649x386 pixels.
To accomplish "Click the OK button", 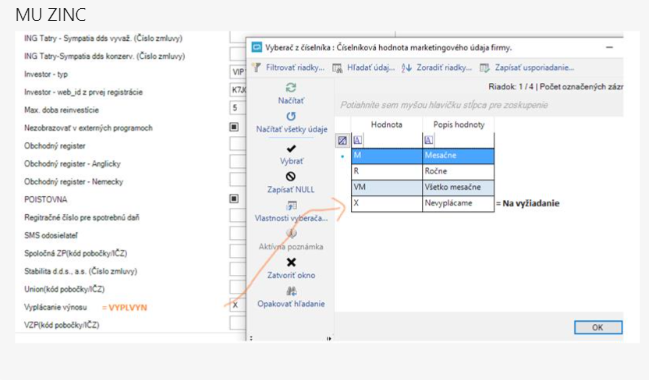I will pos(598,327).
